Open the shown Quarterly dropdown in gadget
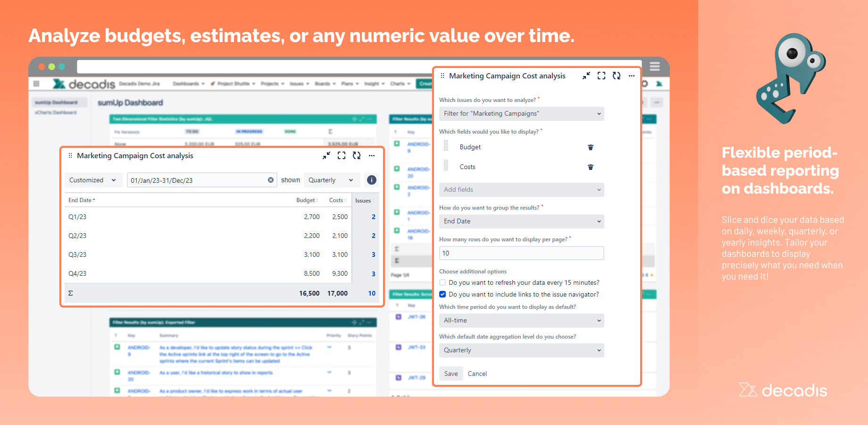This screenshot has width=868, height=425. 332,180
